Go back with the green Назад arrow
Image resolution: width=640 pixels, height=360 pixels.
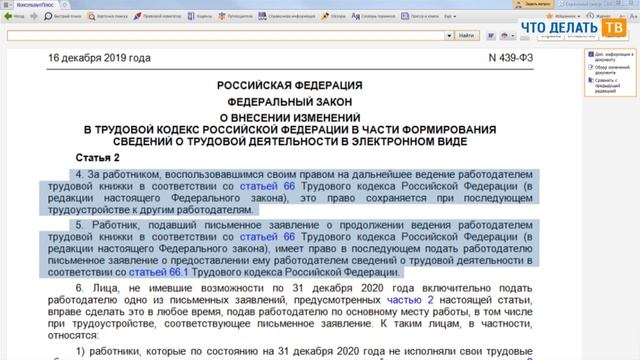pyautogui.click(x=14, y=16)
